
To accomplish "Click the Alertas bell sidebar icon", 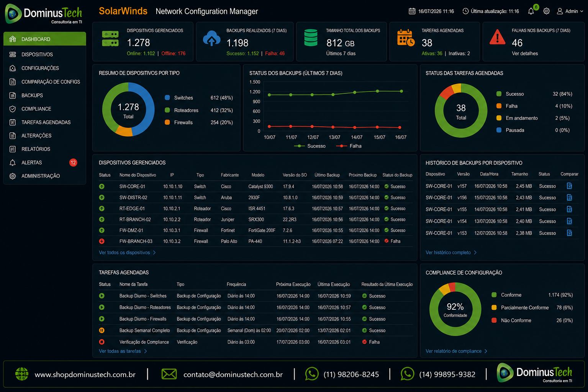I will click(x=13, y=163).
